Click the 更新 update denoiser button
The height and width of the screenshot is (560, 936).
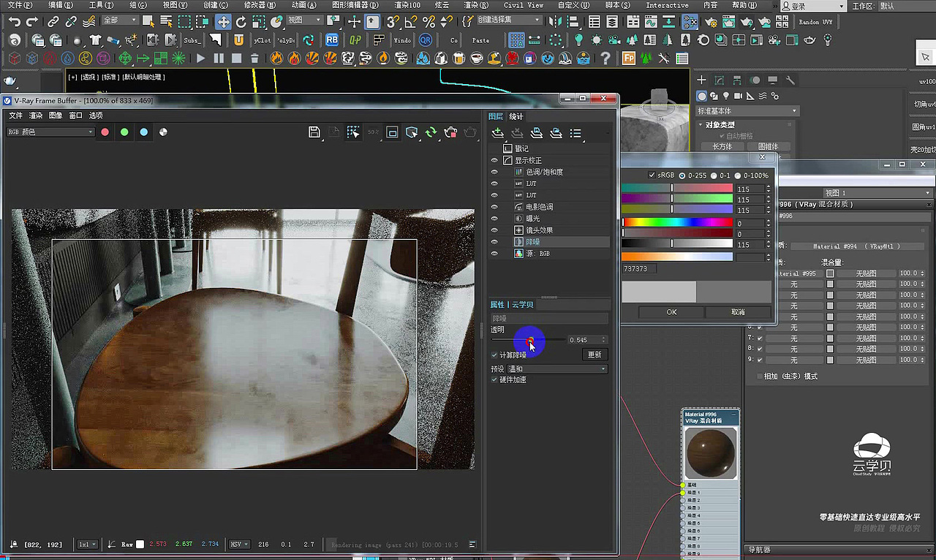[593, 354]
